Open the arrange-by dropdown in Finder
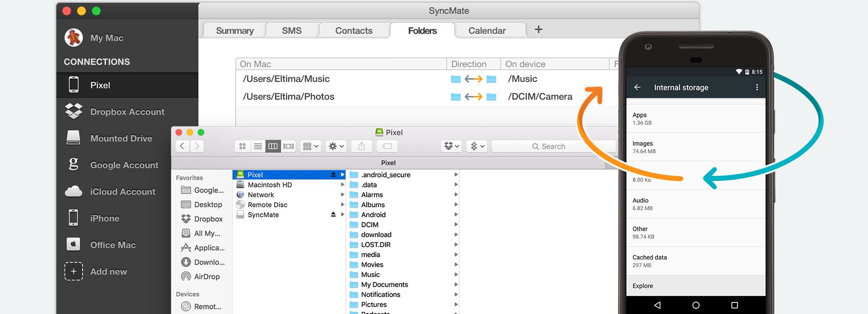The width and height of the screenshot is (868, 314). pos(310,146)
